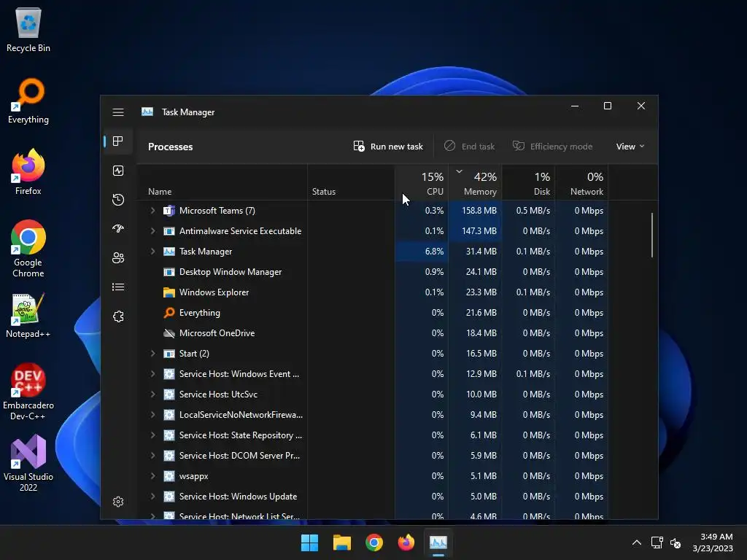Select the Everything desktop shortcut

tap(28, 101)
